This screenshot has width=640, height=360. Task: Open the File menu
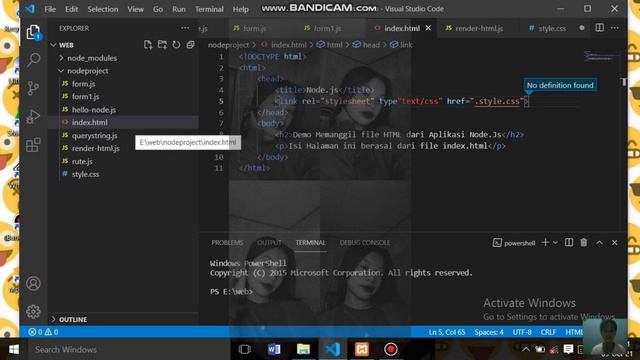50,9
